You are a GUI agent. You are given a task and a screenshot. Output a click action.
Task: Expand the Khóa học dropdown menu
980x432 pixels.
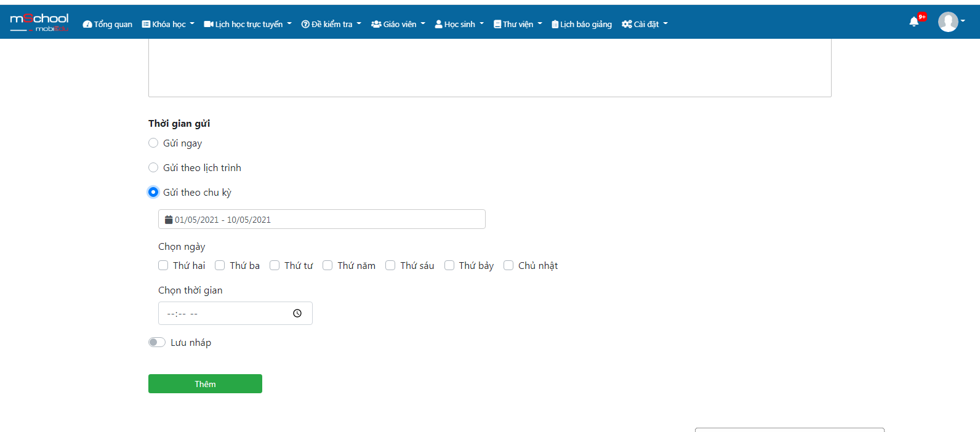(x=168, y=24)
